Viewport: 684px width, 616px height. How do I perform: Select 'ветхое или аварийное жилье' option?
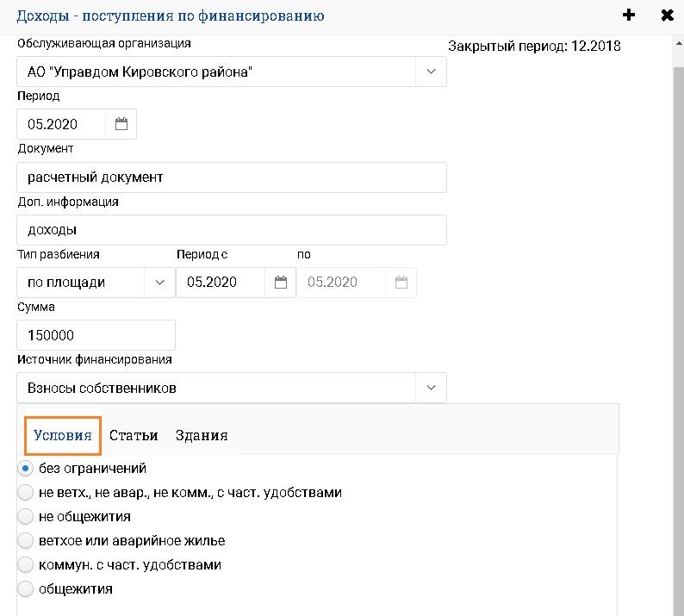pyautogui.click(x=26, y=541)
